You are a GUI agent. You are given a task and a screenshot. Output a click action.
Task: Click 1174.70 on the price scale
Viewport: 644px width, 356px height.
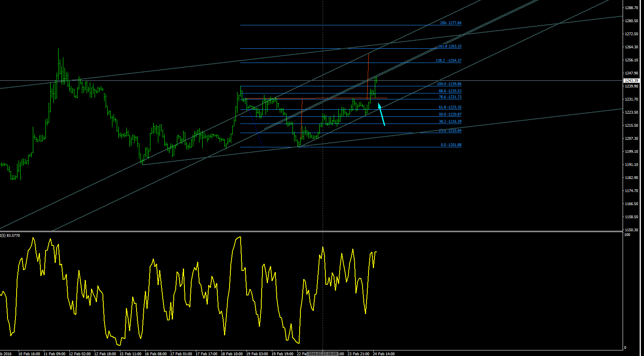tap(631, 191)
